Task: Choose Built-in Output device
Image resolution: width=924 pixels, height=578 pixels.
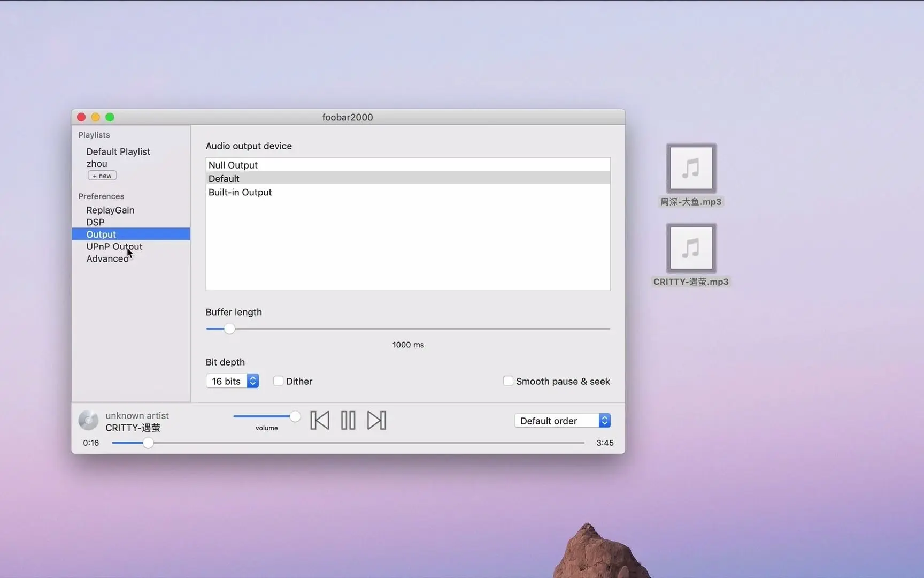Action: click(x=408, y=192)
